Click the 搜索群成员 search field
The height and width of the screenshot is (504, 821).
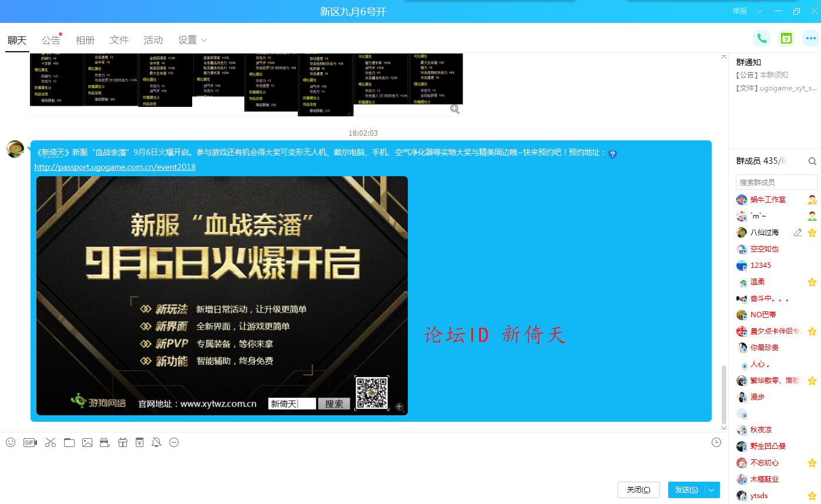[776, 182]
